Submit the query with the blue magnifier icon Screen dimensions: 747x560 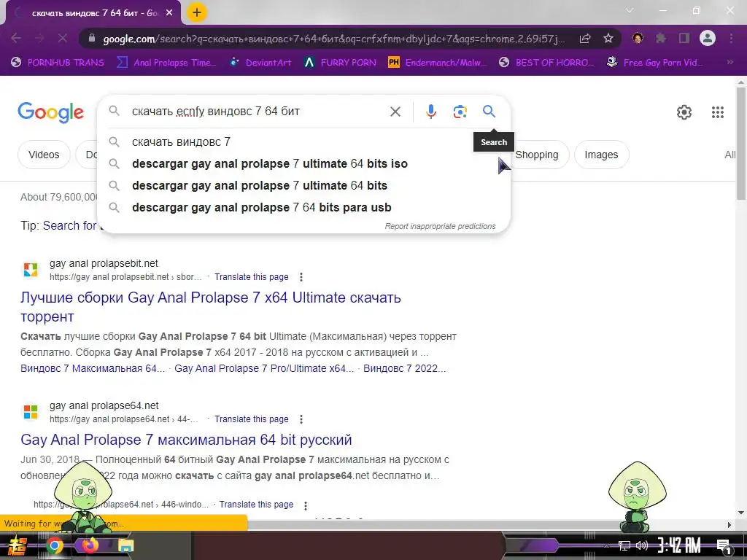point(489,111)
